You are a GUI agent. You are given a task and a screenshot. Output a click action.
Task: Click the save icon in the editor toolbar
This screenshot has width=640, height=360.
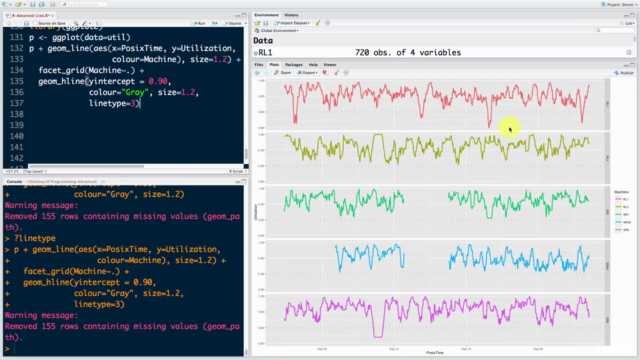(27, 23)
